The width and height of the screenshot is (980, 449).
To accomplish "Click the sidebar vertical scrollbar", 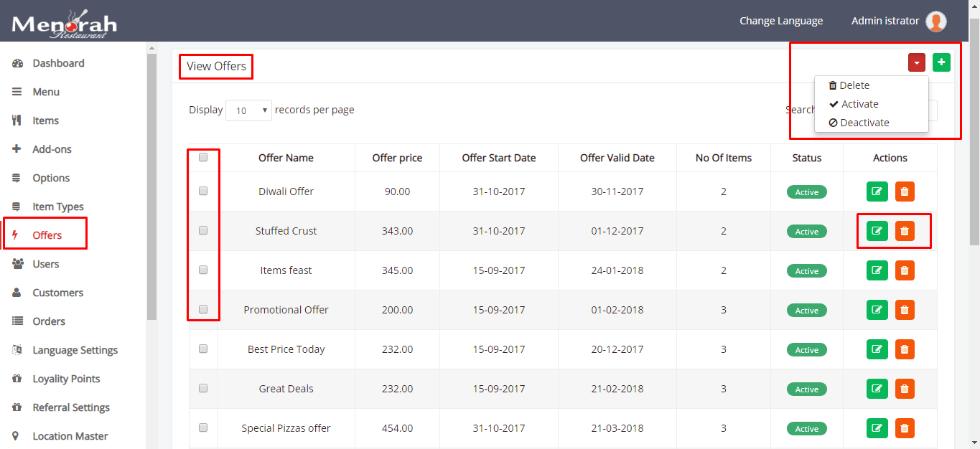I will (151, 186).
